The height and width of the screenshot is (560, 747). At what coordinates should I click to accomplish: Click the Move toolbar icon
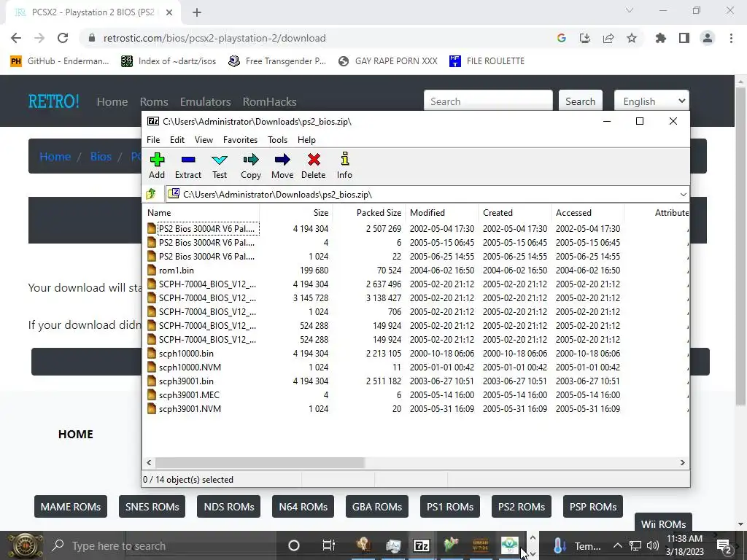pos(282,160)
